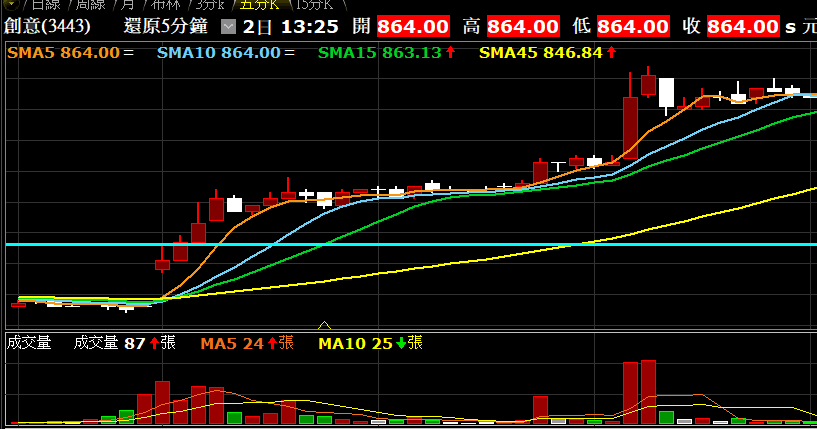Click the 成交量 volume panel title

pyautogui.click(x=28, y=343)
